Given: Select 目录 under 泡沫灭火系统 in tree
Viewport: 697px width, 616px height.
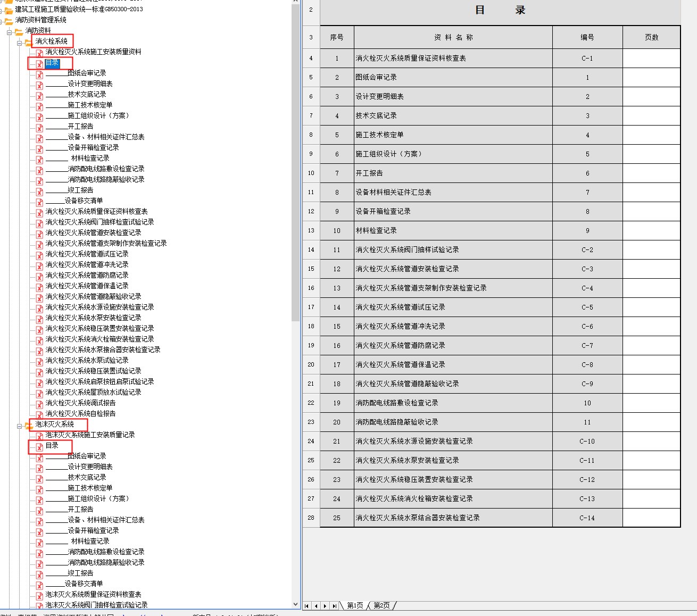Looking at the screenshot, I should point(52,446).
